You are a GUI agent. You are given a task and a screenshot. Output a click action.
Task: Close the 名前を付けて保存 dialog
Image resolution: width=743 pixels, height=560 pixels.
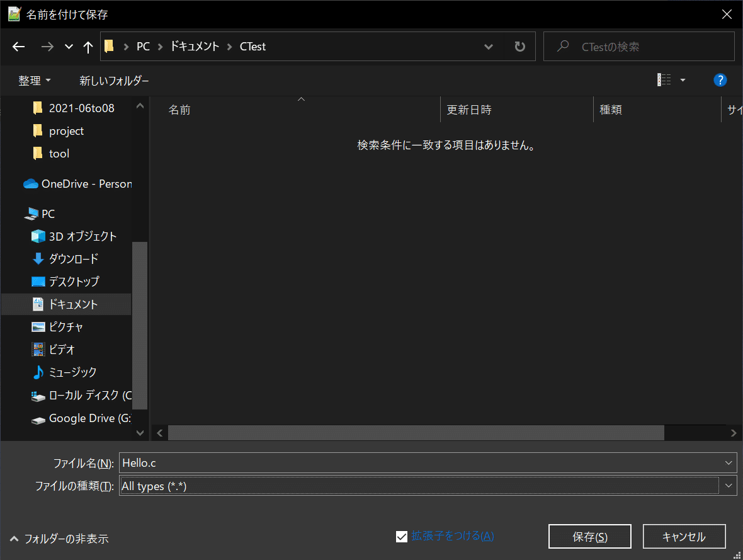[727, 14]
